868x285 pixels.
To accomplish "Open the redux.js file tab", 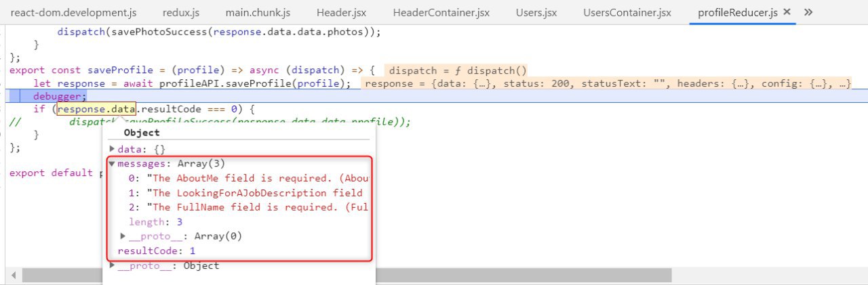I will tap(180, 12).
